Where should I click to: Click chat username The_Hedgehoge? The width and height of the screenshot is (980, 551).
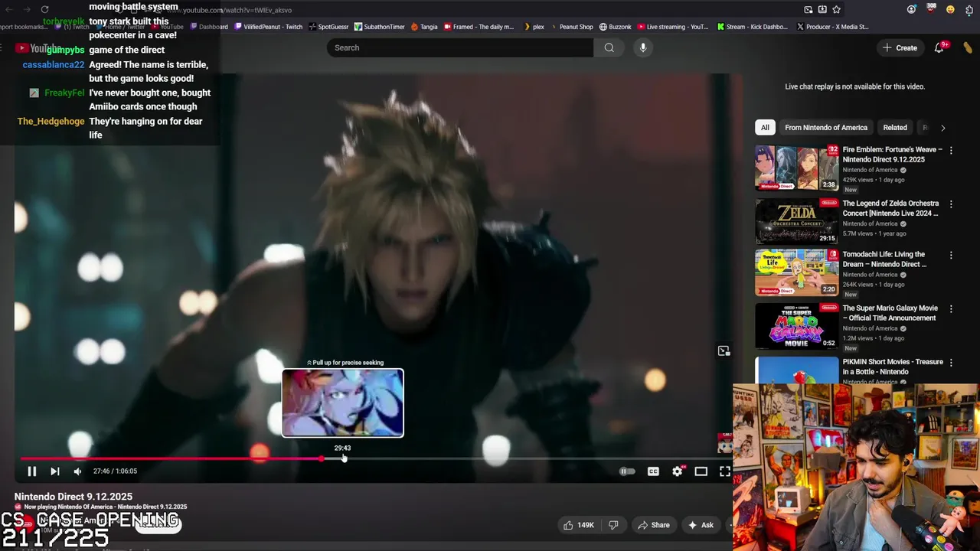point(51,121)
